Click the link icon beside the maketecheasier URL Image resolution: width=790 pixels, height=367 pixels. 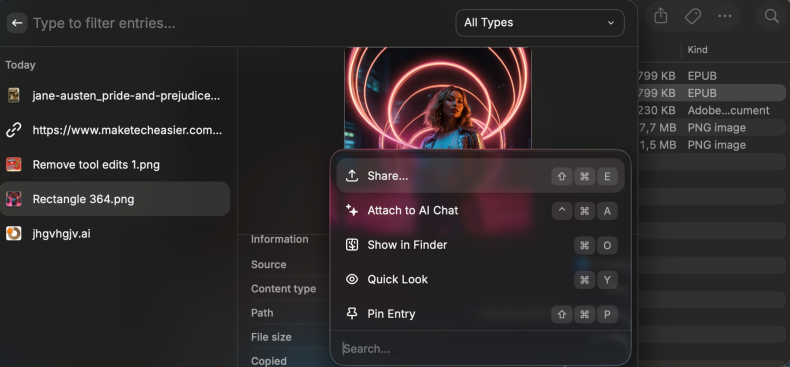pos(14,130)
